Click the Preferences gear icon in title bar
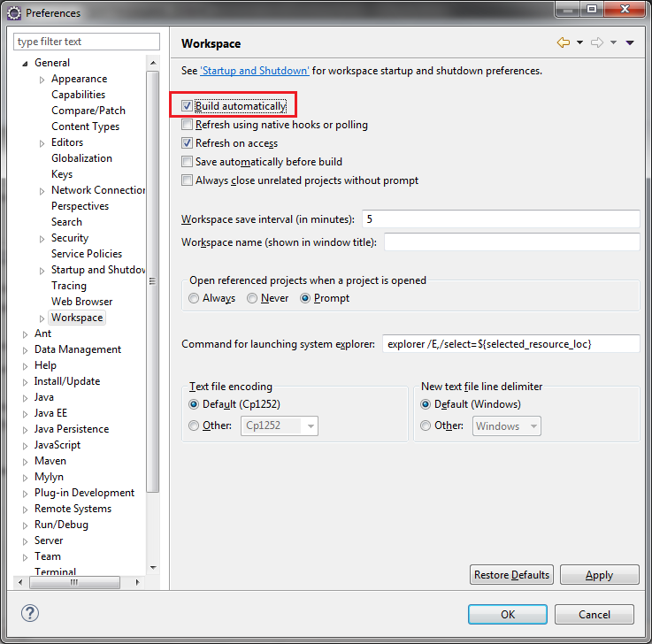652x644 pixels. tap(14, 13)
